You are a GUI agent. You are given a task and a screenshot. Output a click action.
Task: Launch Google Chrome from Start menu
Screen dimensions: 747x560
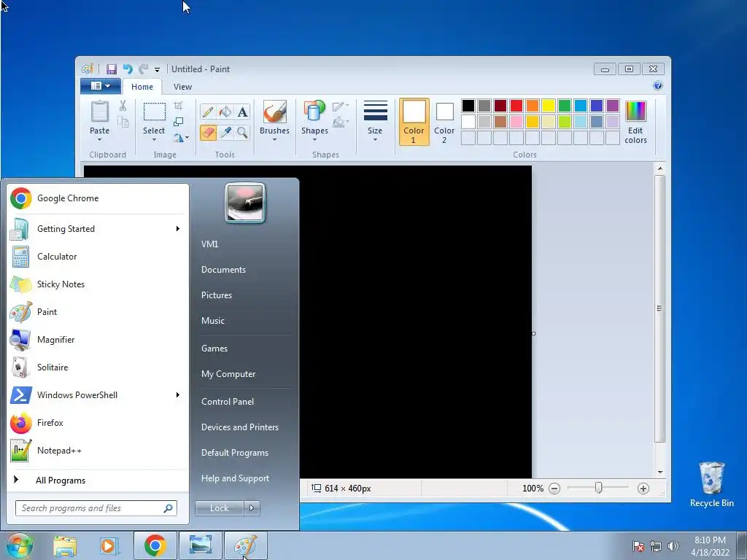98,198
